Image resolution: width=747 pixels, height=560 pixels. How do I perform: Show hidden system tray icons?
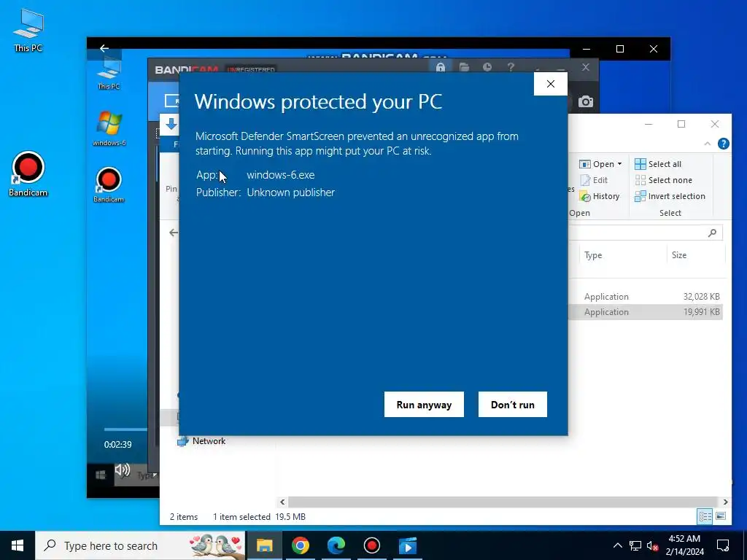[617, 545]
